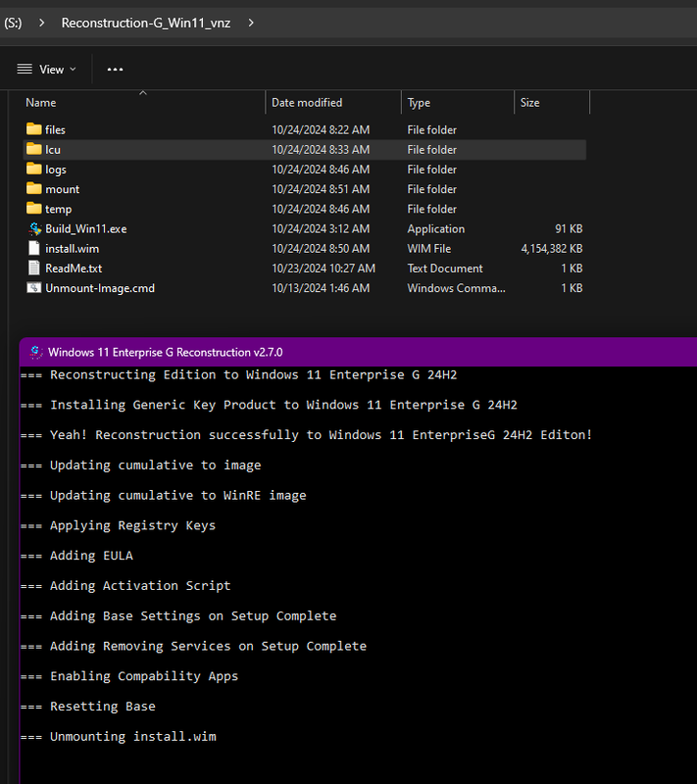The height and width of the screenshot is (784, 697).
Task: Click date '10/13/2024 1:46 AM'
Action: (x=321, y=288)
